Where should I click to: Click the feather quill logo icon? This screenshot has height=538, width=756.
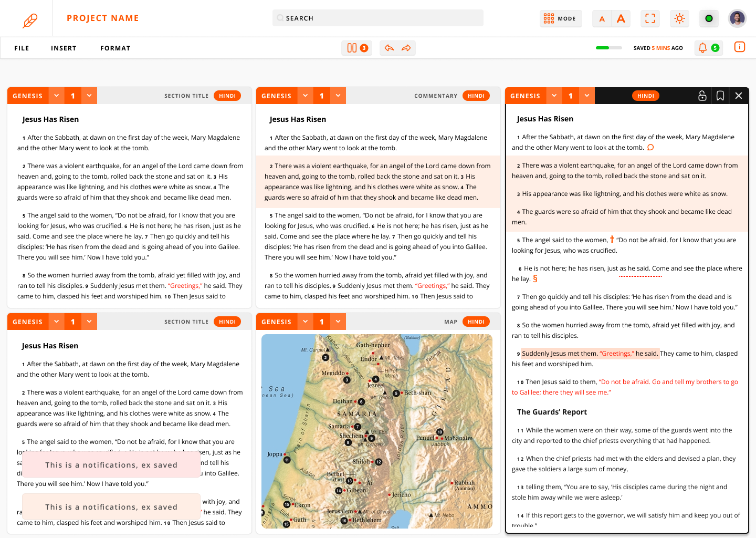[30, 20]
